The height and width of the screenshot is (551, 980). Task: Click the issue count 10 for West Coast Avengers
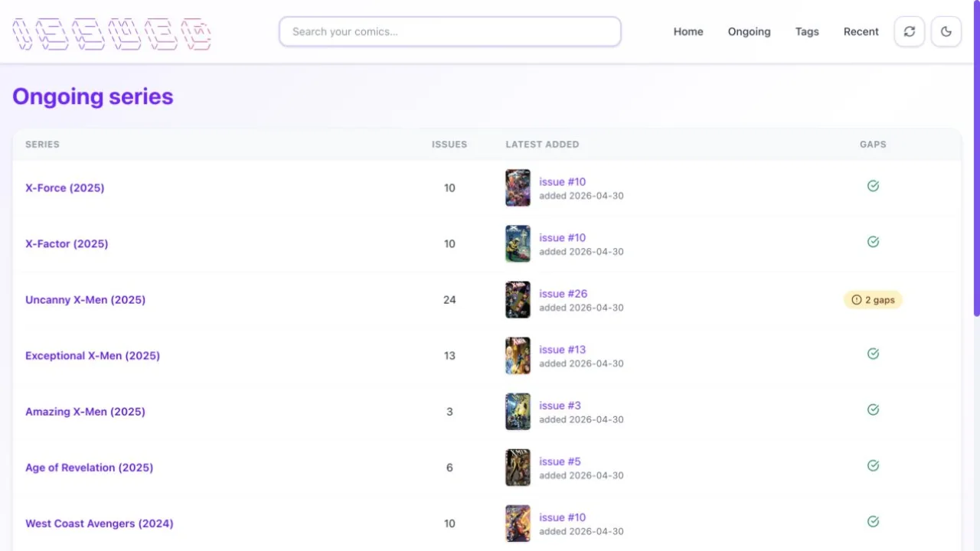tap(449, 523)
